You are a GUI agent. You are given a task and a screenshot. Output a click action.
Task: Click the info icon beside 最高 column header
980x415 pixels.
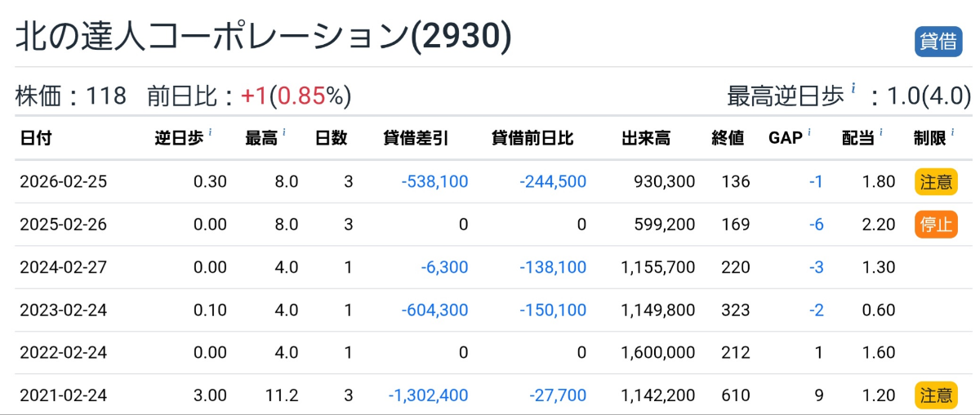tap(283, 132)
